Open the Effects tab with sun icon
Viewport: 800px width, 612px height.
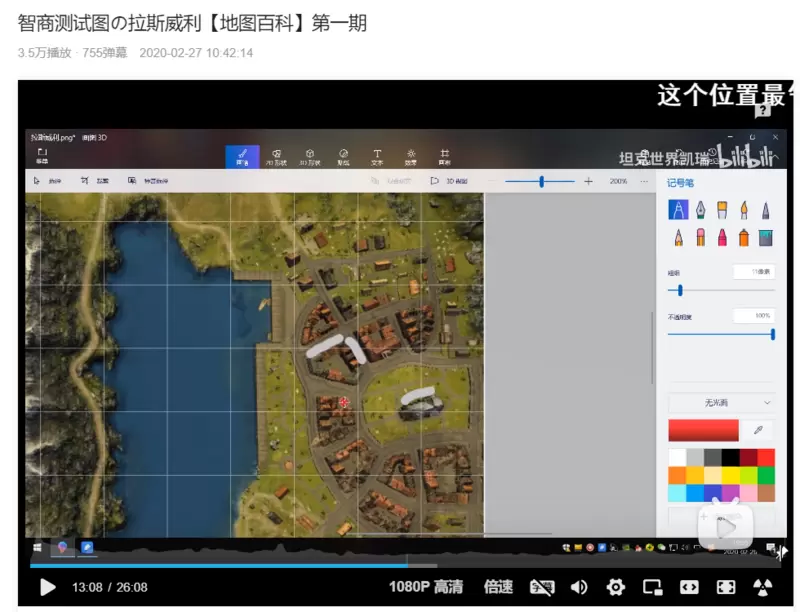pyautogui.click(x=411, y=156)
